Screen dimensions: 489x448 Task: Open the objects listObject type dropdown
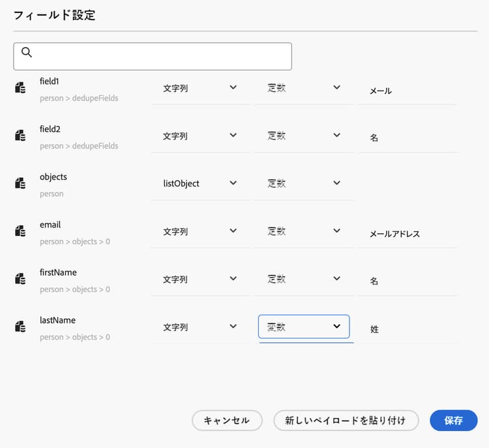pyautogui.click(x=200, y=183)
